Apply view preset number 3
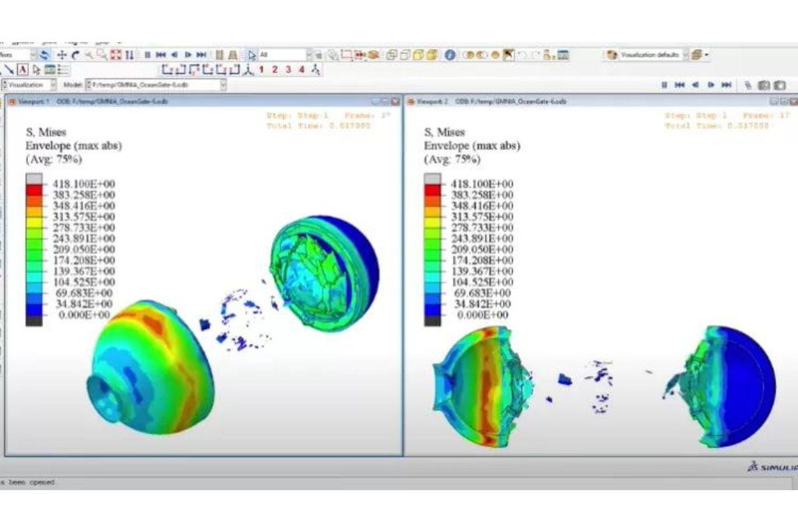The width and height of the screenshot is (798, 532). coord(288,69)
